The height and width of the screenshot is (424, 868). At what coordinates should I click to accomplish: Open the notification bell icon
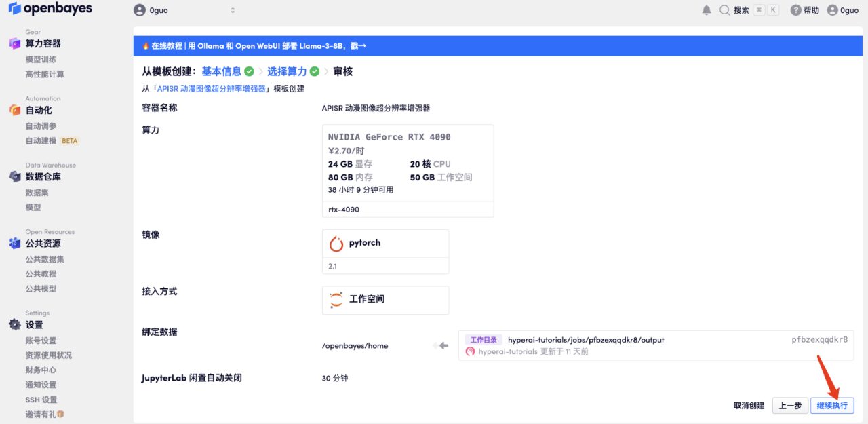click(707, 10)
